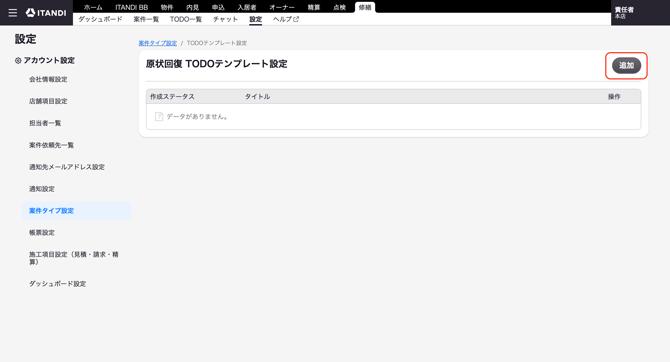
Task: Click the TODOテンプレート設定 breadcrumb text
Action: click(217, 43)
